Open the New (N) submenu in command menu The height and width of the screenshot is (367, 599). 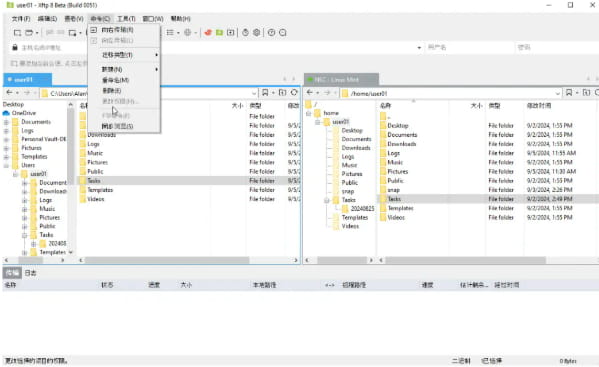tap(124, 69)
